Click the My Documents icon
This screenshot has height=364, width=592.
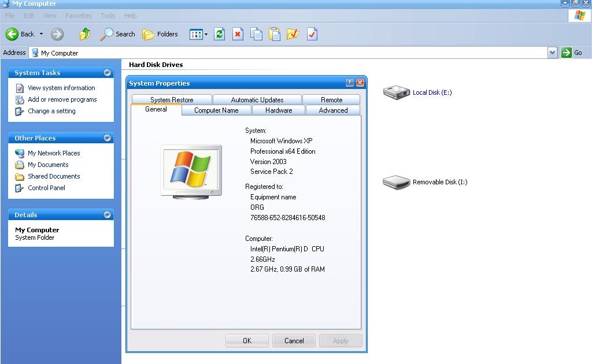(20, 165)
